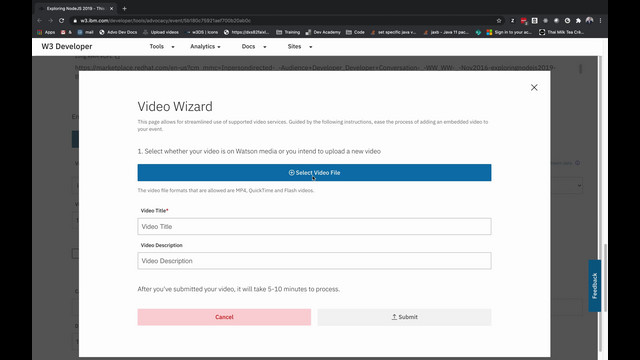Open Upload videos bookmark
640x360 pixels.
(x=161, y=32)
